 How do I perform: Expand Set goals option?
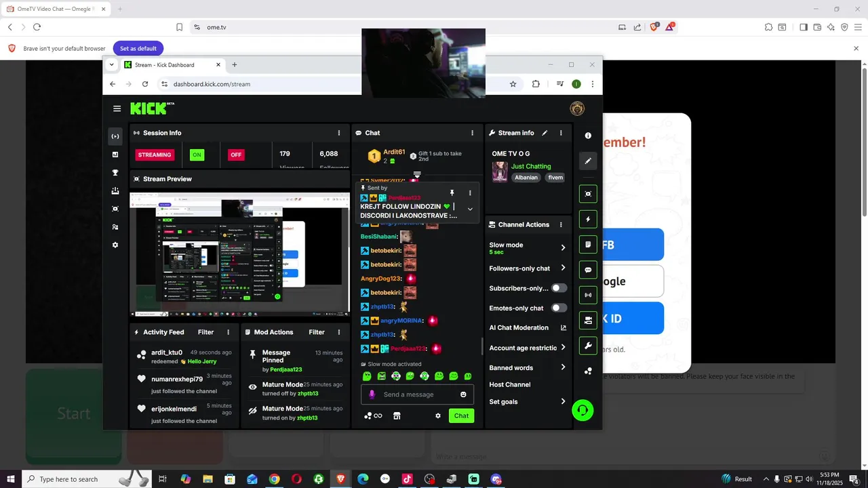click(x=563, y=401)
